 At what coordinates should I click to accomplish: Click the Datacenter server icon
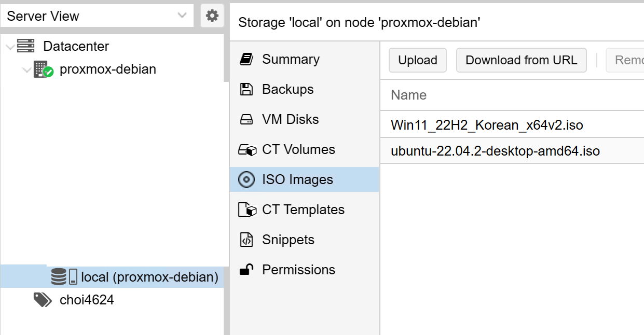[x=25, y=46]
